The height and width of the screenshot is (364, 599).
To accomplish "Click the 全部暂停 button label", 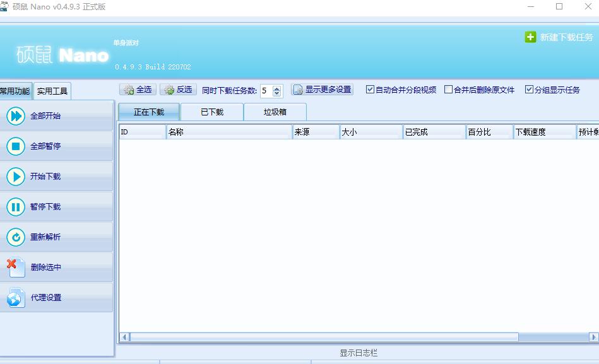I will pyautogui.click(x=45, y=146).
